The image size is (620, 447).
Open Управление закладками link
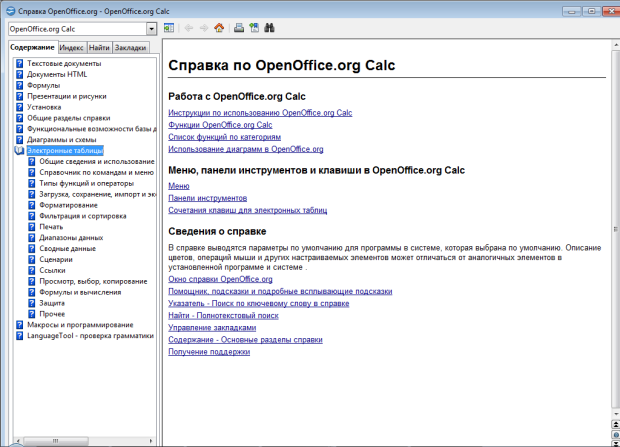click(212, 328)
